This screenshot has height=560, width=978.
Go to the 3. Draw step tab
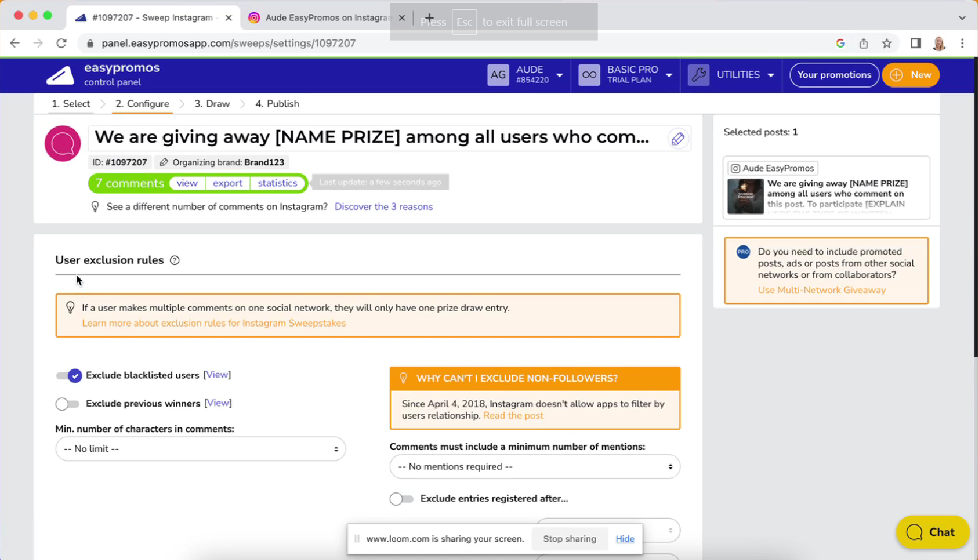click(212, 104)
